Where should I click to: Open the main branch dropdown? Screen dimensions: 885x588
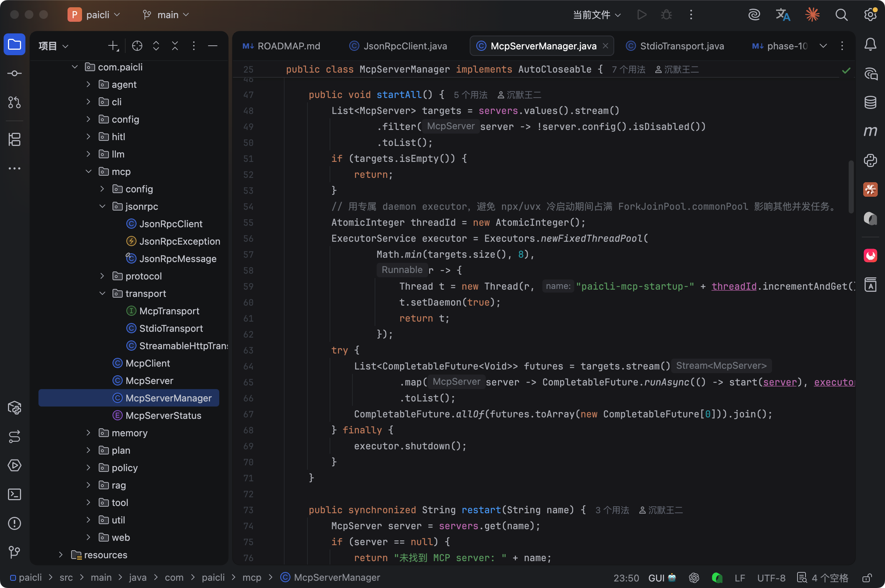(x=166, y=15)
